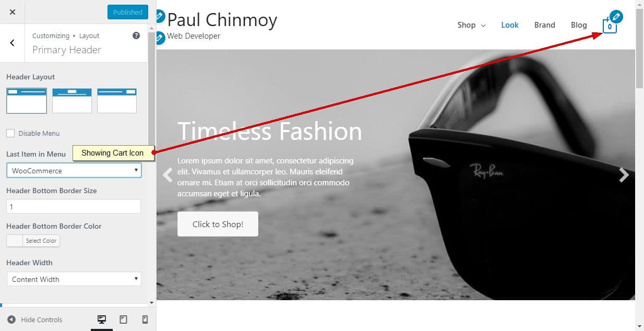Click the Click to Shop! button
Image resolution: width=644 pixels, height=331 pixels.
[x=218, y=224]
